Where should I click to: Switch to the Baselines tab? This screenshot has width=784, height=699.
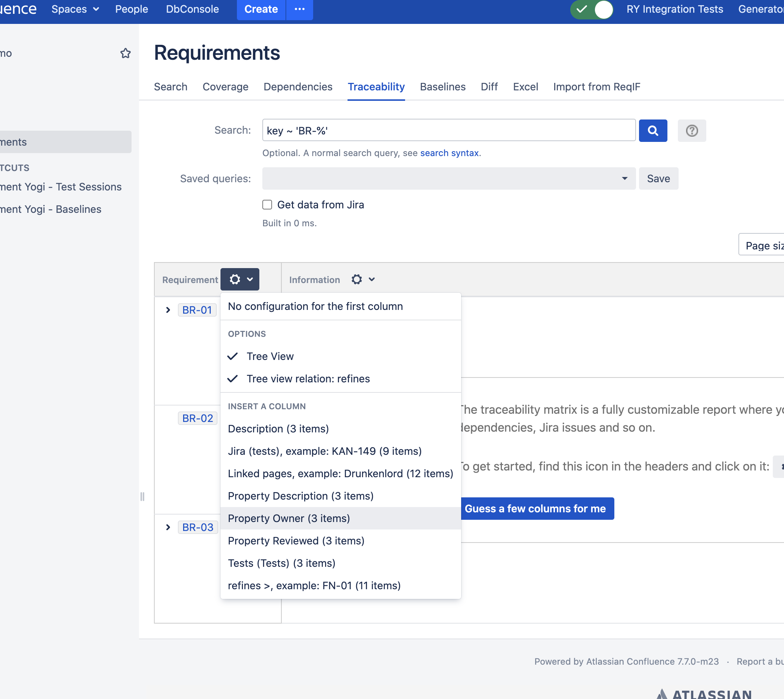pyautogui.click(x=442, y=87)
